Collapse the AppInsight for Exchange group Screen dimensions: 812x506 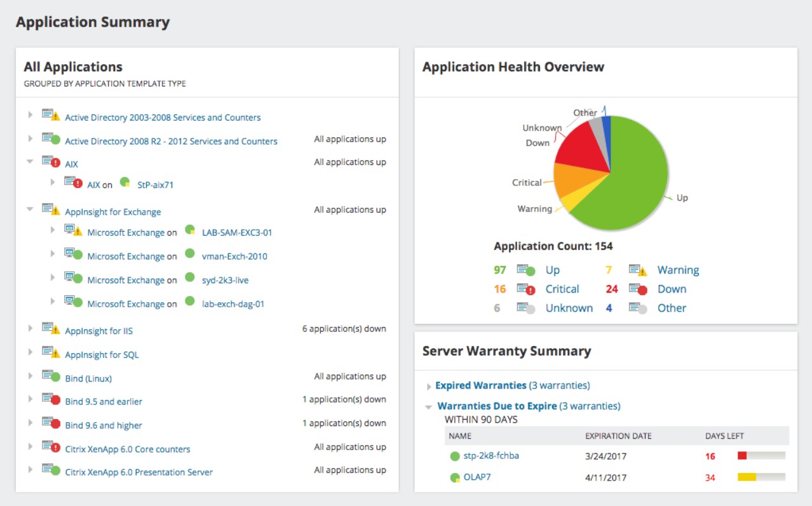tap(29, 210)
